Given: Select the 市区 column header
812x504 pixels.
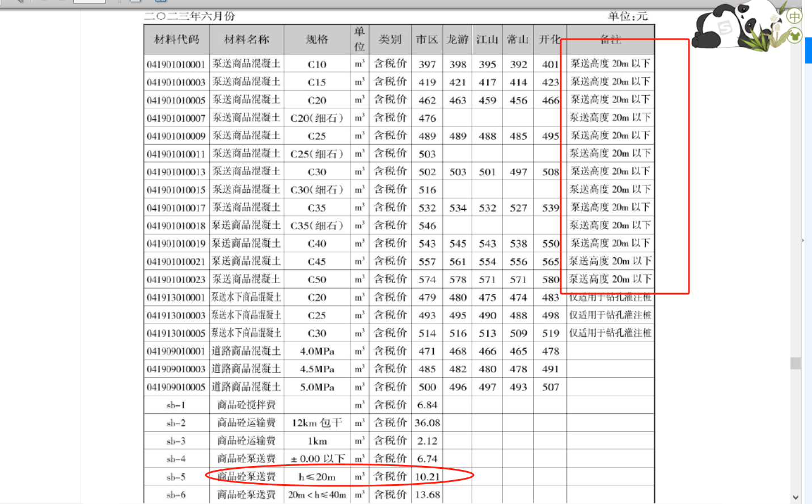Looking at the screenshot, I should click(x=427, y=39).
